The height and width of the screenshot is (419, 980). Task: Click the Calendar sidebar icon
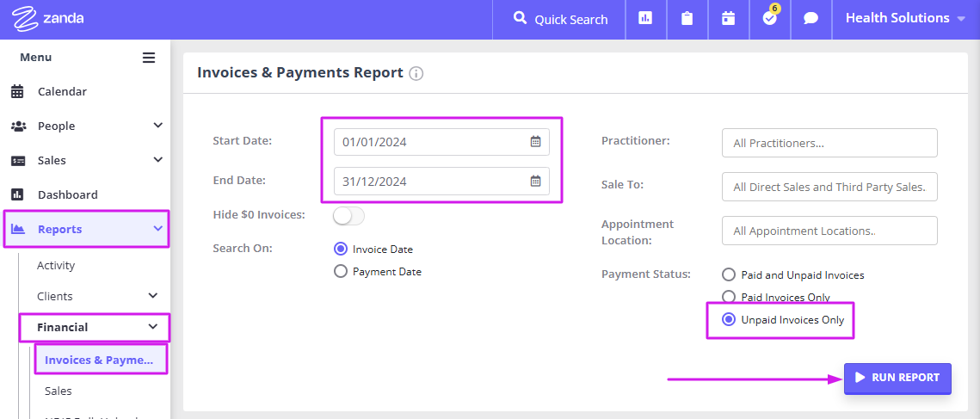(17, 91)
